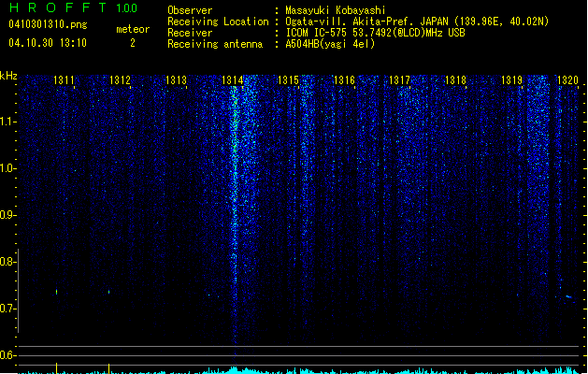Viewport: 588px width, 374px height.
Task: Click the 1311 time axis label
Action: coord(64,79)
